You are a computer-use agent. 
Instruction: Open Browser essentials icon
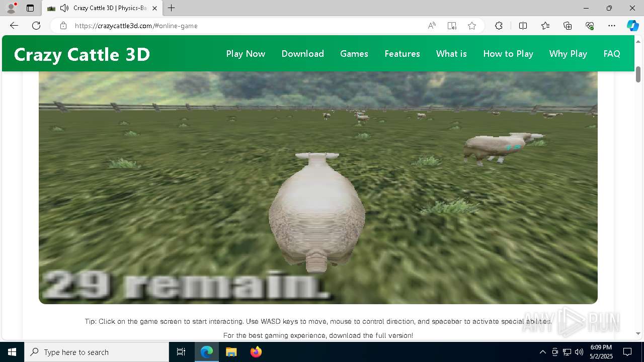(590, 26)
